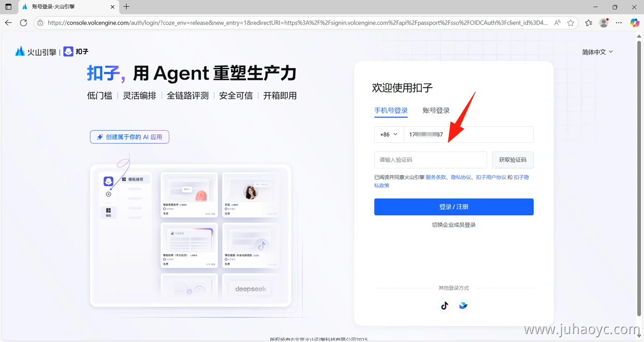Viewport: 644px width, 342px height.
Task: Click the 获取验证码 button
Action: coord(513,160)
